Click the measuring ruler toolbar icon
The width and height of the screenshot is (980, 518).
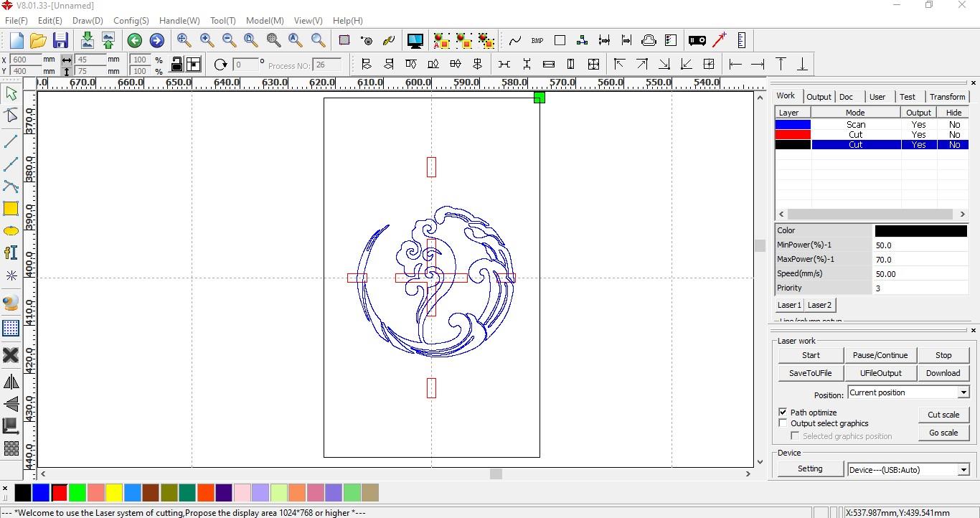(742, 40)
